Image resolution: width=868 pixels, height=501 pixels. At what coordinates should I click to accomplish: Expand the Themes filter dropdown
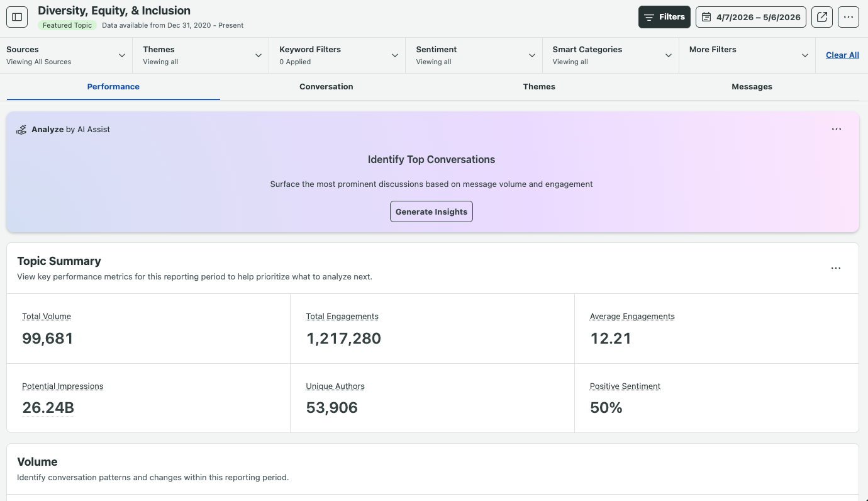tap(201, 55)
